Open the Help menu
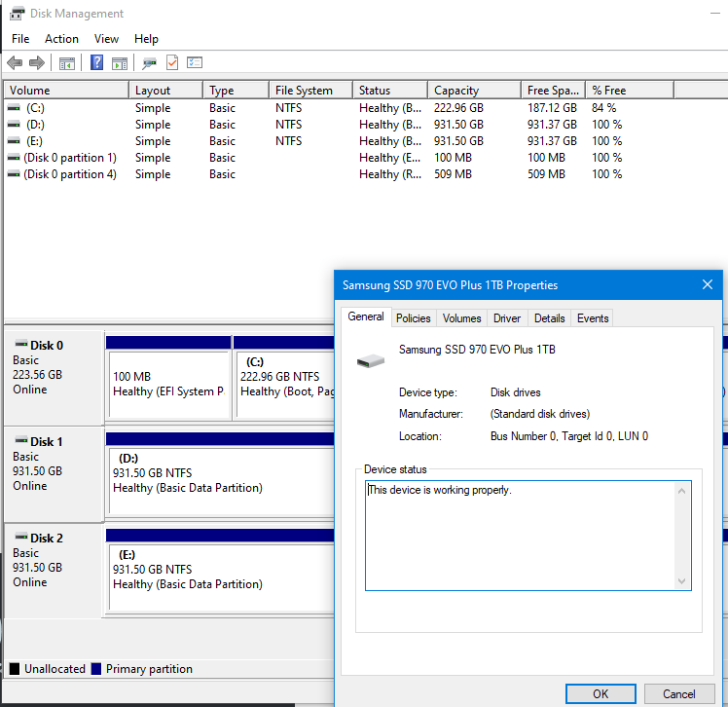This screenshot has height=707, width=728. pyautogui.click(x=146, y=39)
